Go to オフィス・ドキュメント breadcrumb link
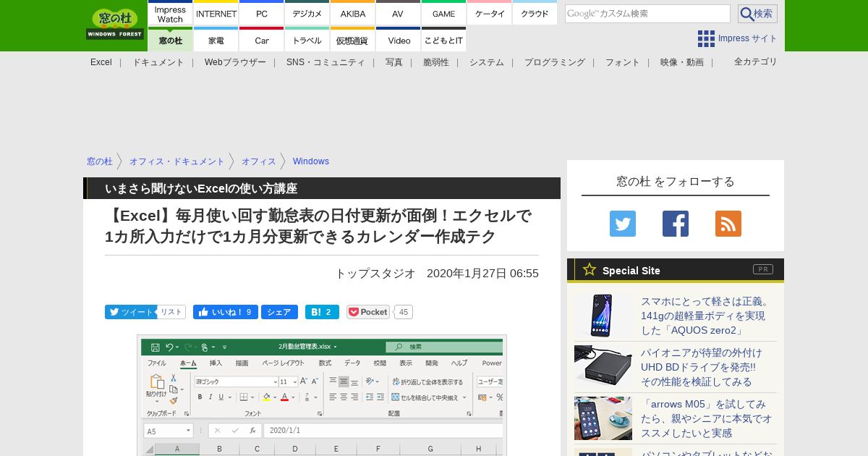The image size is (868, 456). coord(176,161)
